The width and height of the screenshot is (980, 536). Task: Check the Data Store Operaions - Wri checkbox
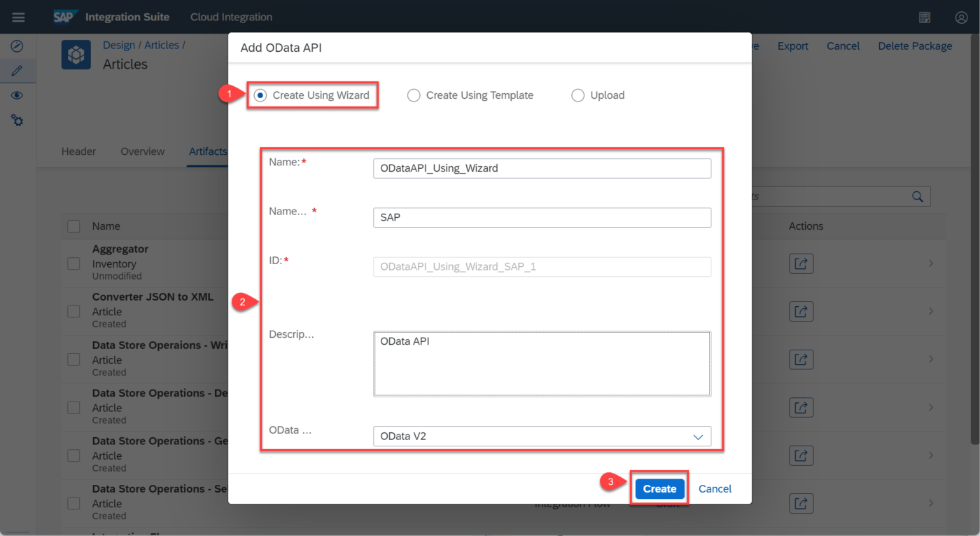pos(73,359)
